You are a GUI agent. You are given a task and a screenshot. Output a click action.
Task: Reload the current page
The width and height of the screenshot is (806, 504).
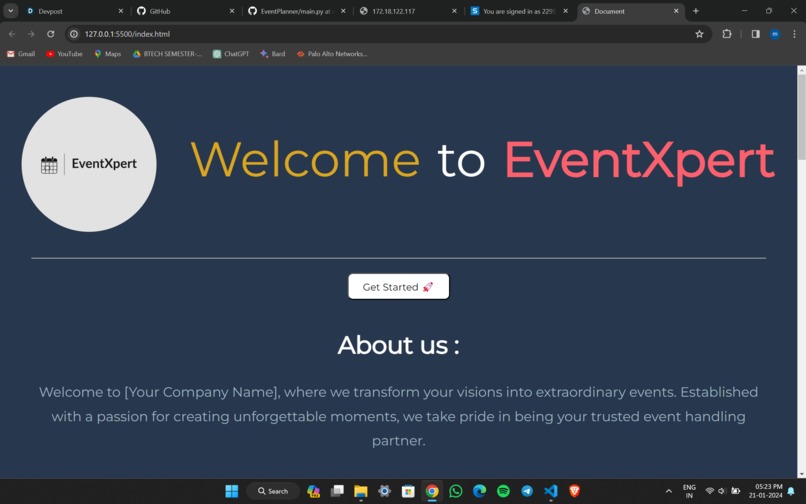pyautogui.click(x=50, y=34)
